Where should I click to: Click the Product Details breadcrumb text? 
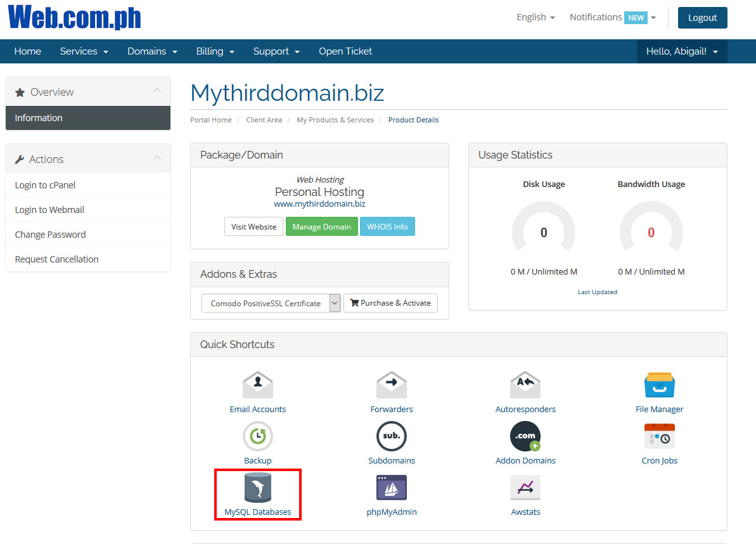pyautogui.click(x=414, y=120)
